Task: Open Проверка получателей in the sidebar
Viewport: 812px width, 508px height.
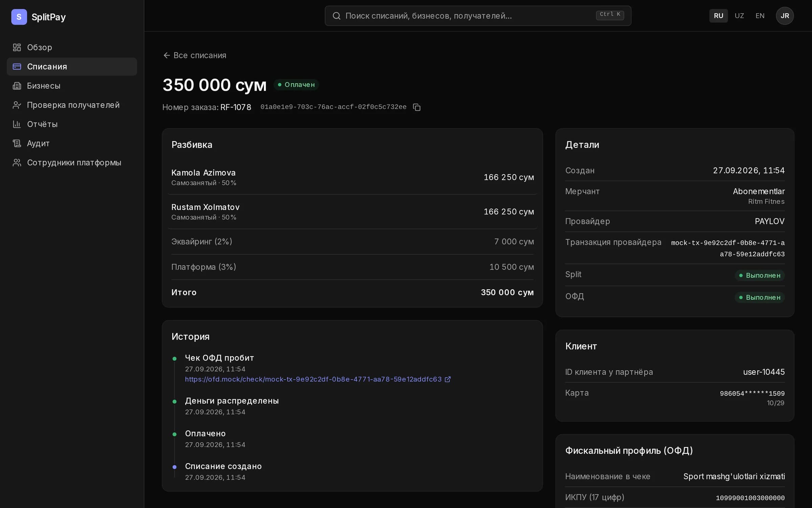Action: [x=72, y=105]
